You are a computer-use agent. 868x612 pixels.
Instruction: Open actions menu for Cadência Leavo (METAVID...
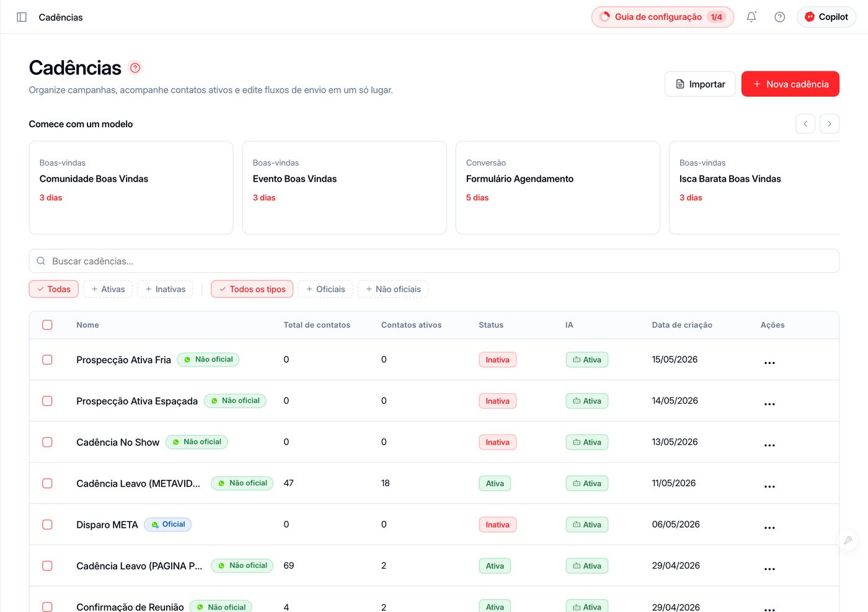click(x=769, y=487)
